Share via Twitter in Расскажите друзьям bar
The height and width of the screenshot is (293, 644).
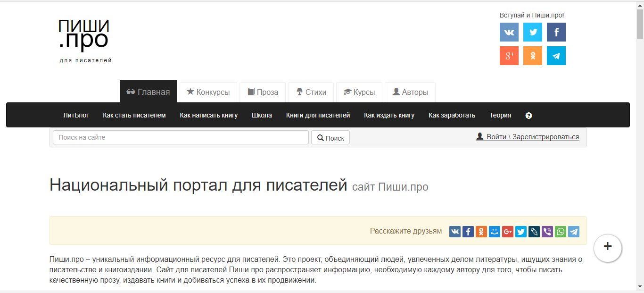(521, 232)
